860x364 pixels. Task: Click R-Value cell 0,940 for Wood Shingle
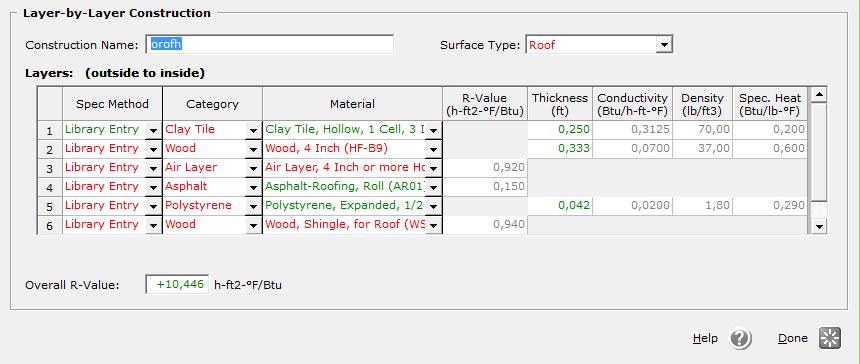[485, 224]
